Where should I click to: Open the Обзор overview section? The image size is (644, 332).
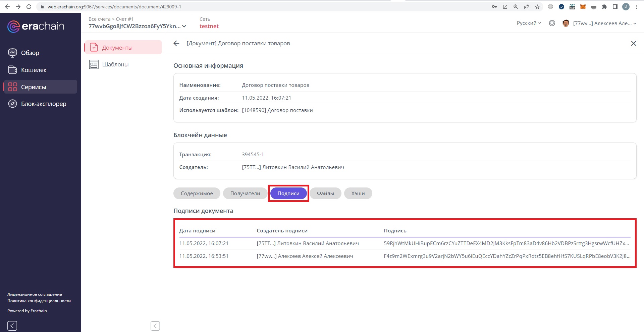coord(30,53)
